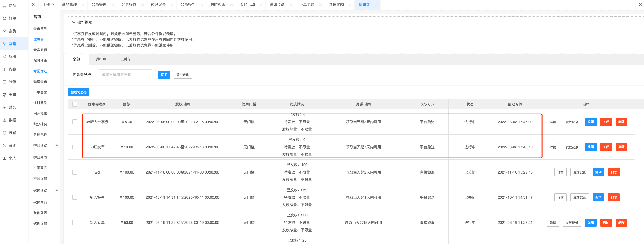644x244 pixels.
Task: Select the checkbox for the wq coupon
Action: pyautogui.click(x=75, y=172)
